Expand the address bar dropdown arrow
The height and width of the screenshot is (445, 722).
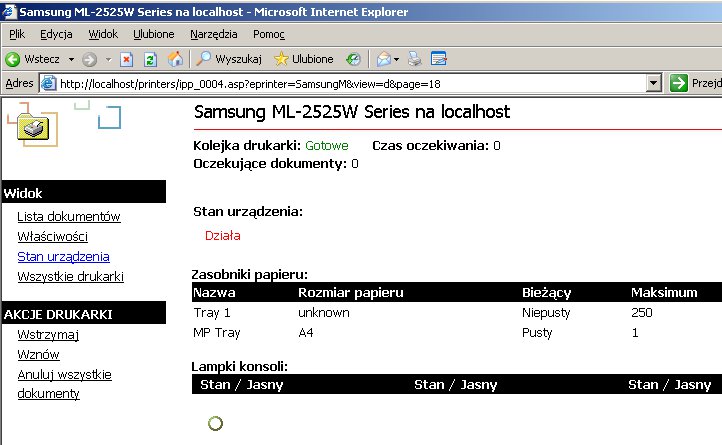pyautogui.click(x=653, y=84)
